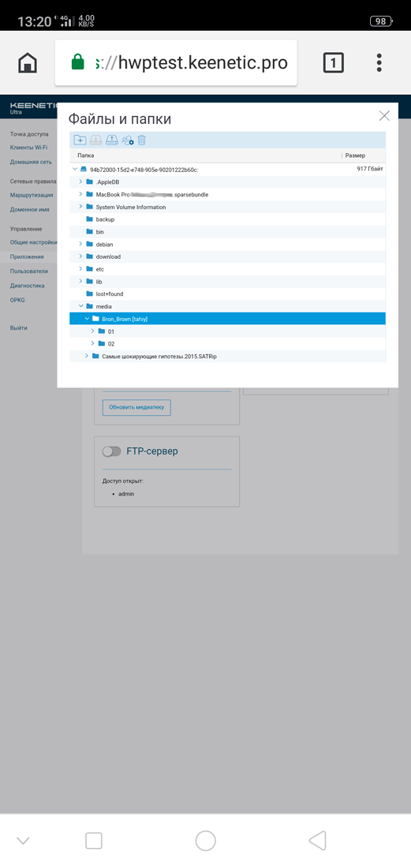
Task: Open browser tabs counter button
Action: 333,62
